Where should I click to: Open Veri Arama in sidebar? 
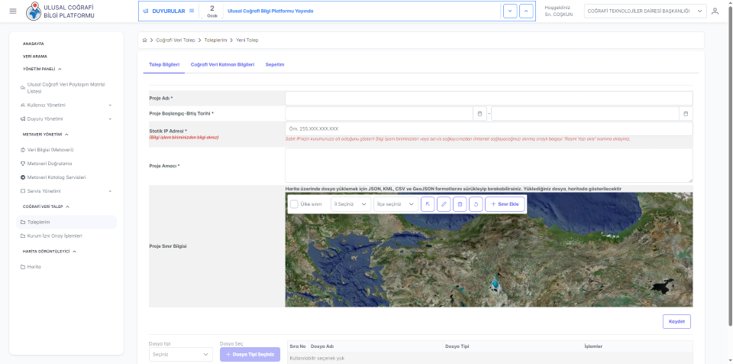[35, 56]
